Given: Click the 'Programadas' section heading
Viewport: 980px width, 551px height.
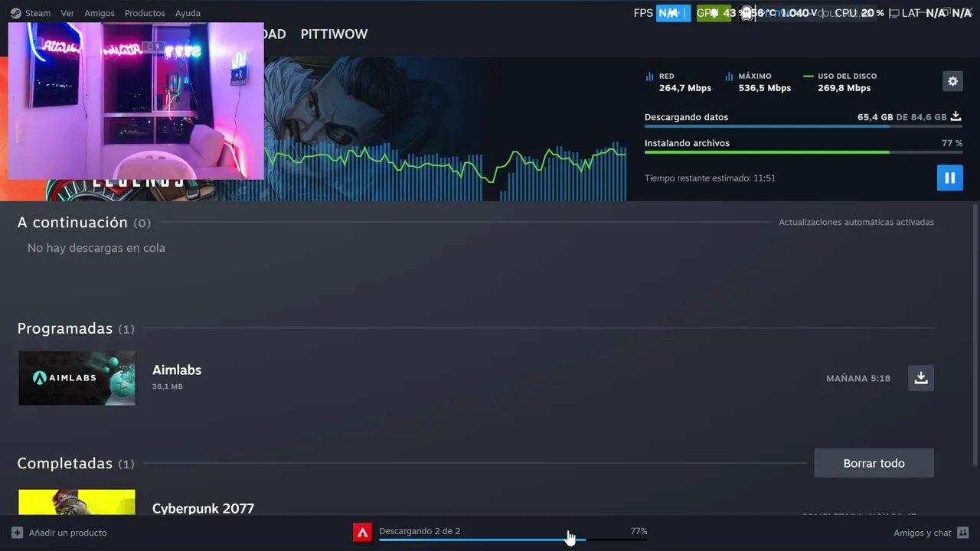Looking at the screenshot, I should click(65, 328).
